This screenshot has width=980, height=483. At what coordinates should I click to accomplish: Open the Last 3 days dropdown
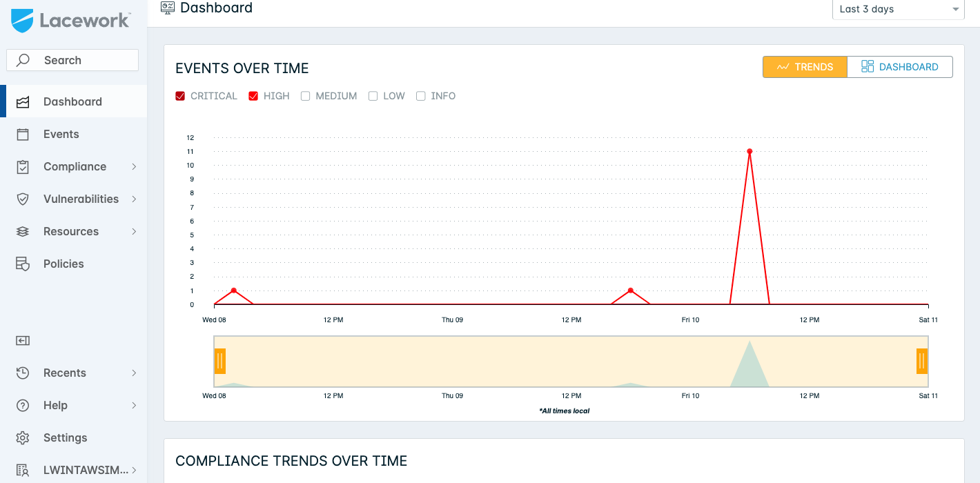(x=898, y=10)
